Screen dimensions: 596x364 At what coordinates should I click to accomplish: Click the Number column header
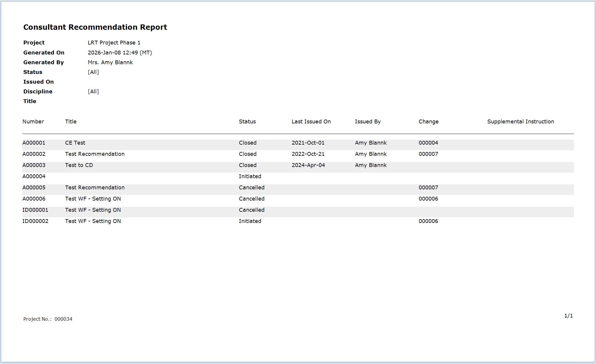pyautogui.click(x=33, y=122)
